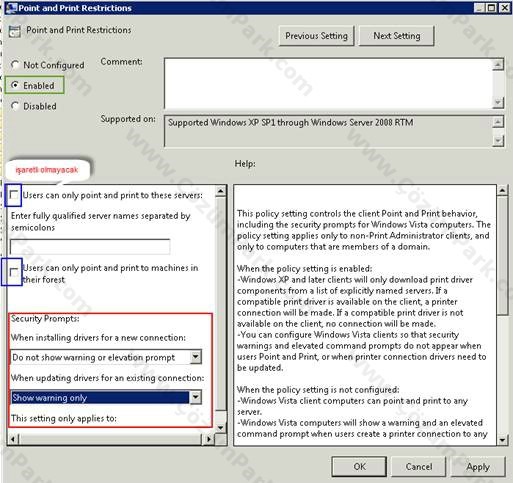513x483 pixels.
Task: Select the Disabled radio button
Action: [15, 106]
